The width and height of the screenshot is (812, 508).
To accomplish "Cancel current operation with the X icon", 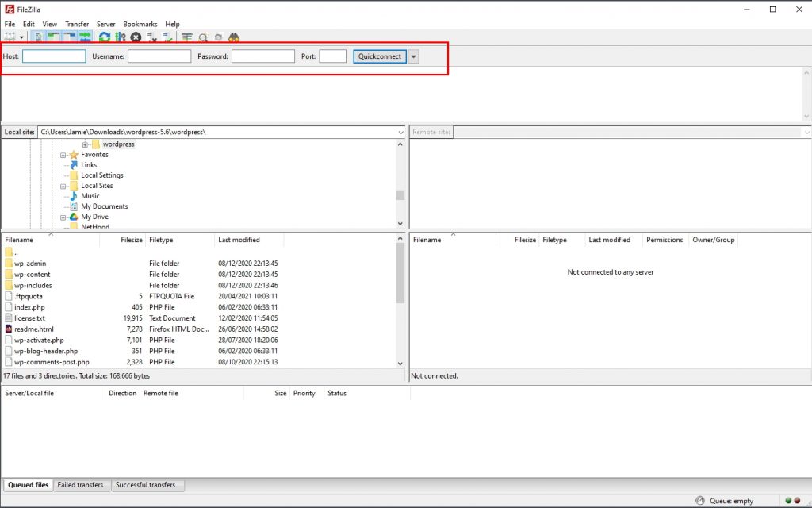I will 136,37.
